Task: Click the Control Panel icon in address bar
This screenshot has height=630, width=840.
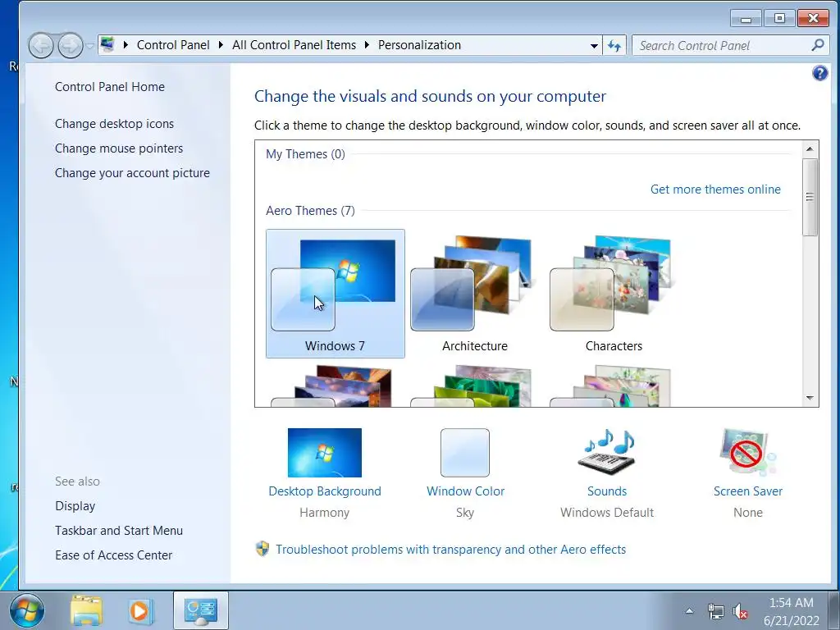Action: pos(107,44)
